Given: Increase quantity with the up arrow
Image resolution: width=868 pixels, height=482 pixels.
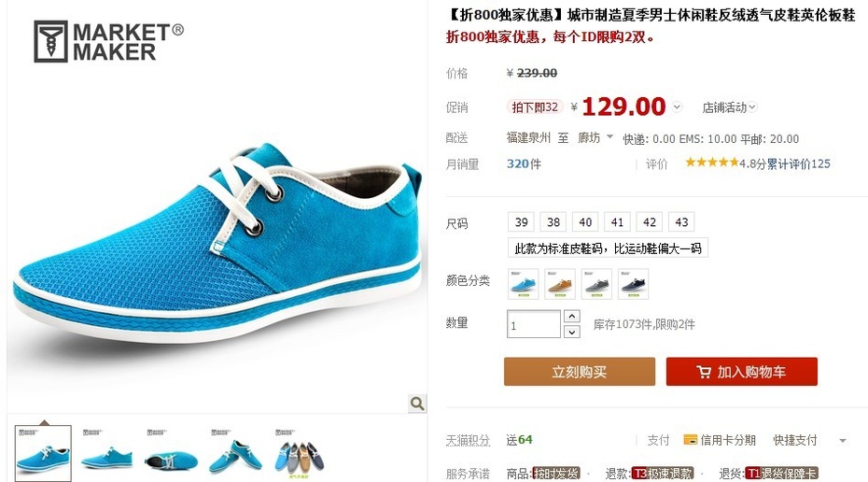Looking at the screenshot, I should click(572, 317).
